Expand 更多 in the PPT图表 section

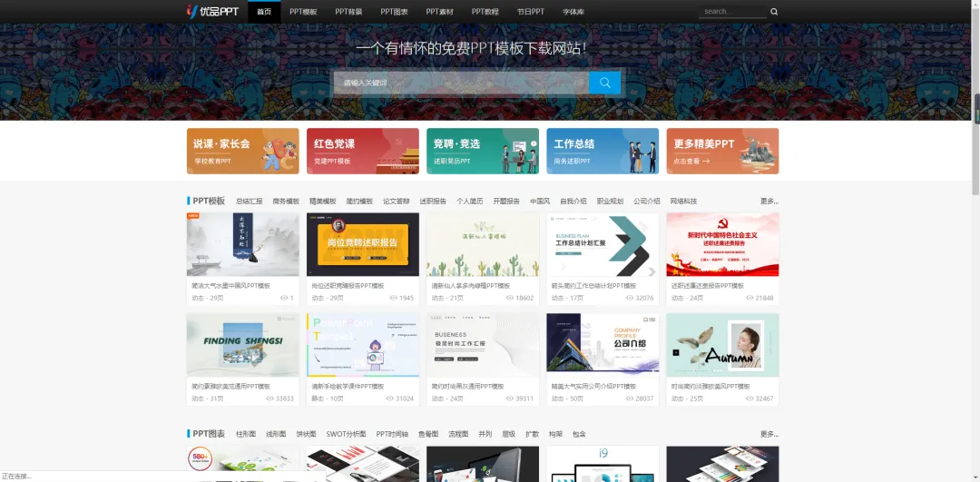769,435
